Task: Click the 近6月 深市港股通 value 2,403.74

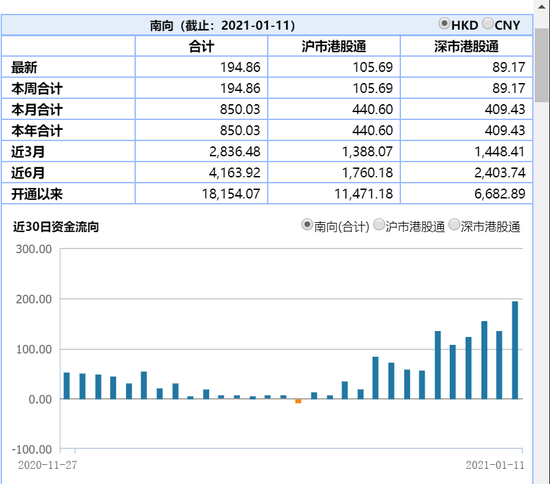Action: [500, 173]
